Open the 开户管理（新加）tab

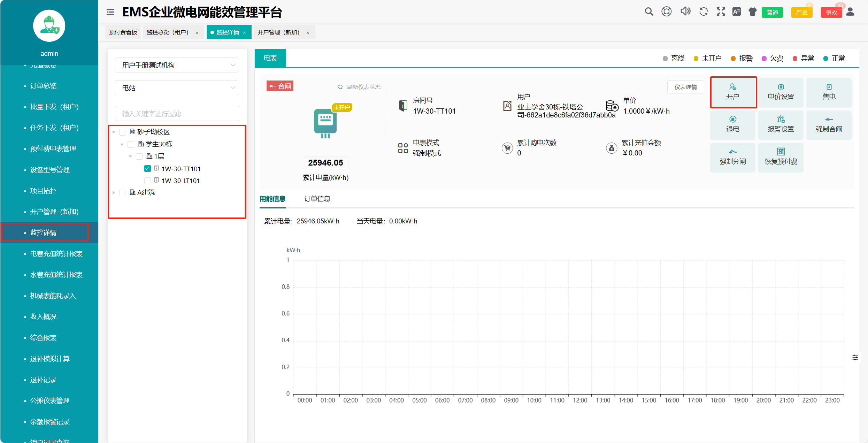[x=278, y=32]
